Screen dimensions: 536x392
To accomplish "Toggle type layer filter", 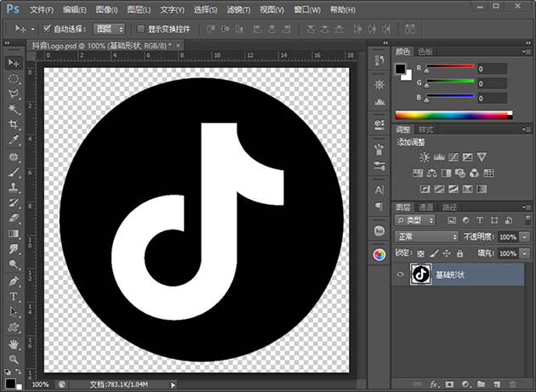I will coord(480,220).
